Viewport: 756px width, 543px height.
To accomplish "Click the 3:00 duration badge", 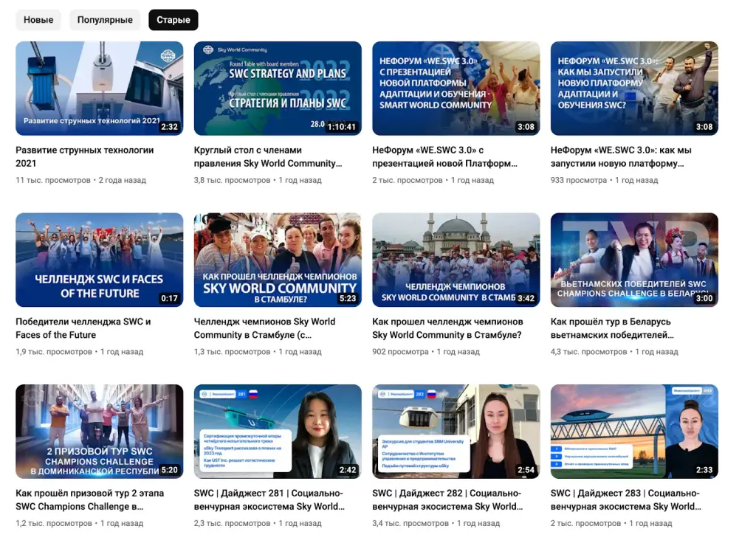I will pos(704,298).
